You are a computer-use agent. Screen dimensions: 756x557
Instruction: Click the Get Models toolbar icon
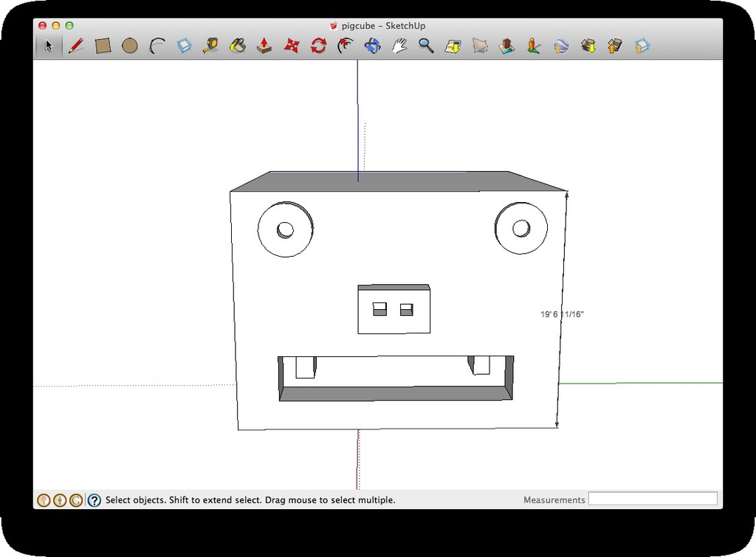tap(588, 46)
